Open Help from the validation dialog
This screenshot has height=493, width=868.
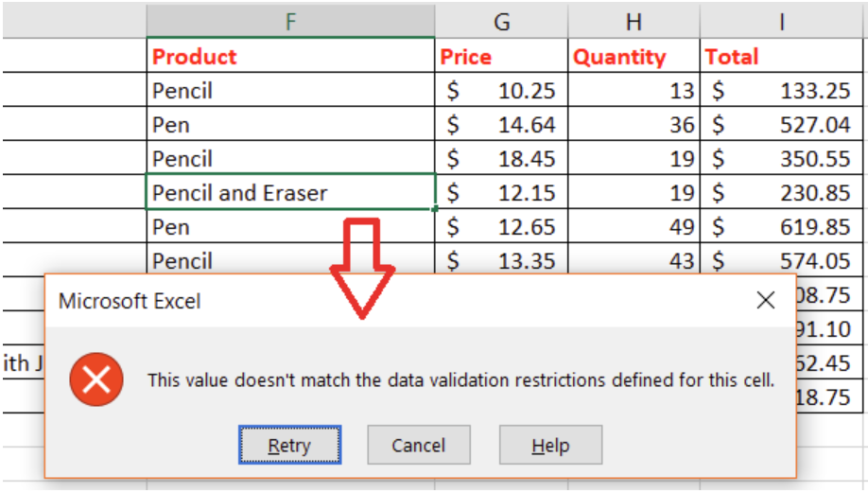tap(549, 445)
